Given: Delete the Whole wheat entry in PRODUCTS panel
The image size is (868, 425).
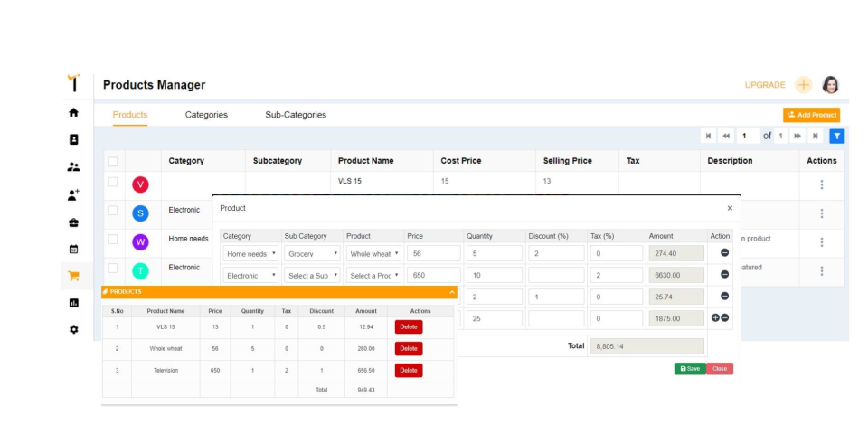Looking at the screenshot, I should [409, 349].
